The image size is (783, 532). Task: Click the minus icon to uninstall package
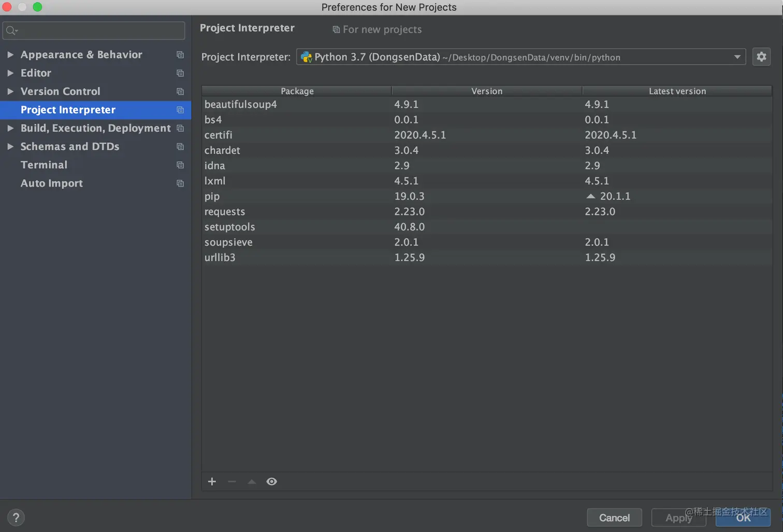tap(232, 482)
